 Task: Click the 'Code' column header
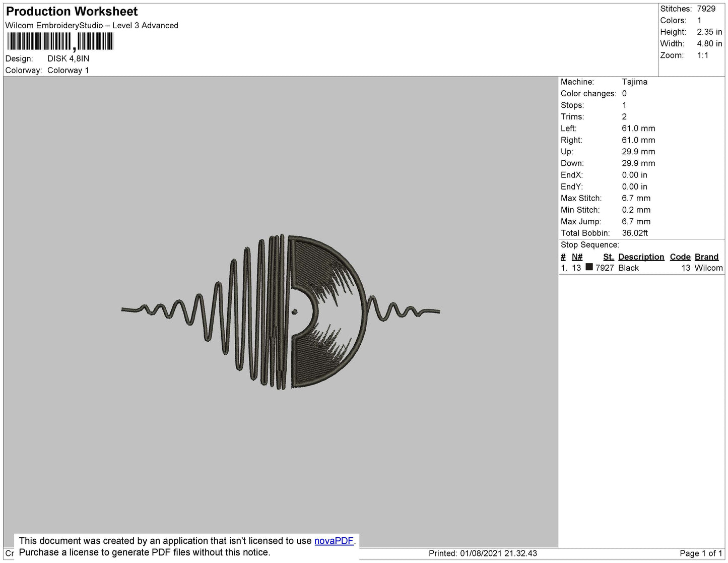pos(680,257)
